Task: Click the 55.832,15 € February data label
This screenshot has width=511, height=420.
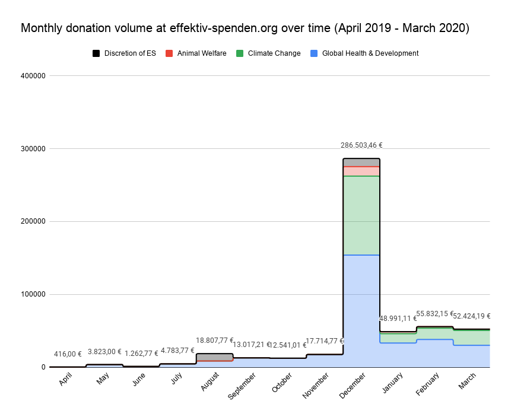Action: (x=435, y=314)
